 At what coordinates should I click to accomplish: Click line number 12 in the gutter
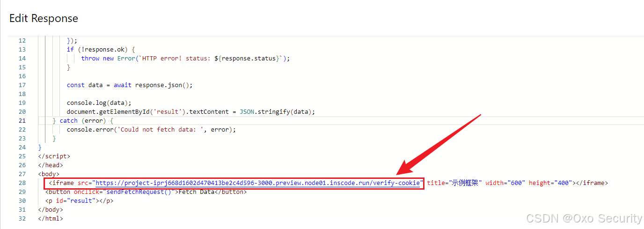pos(22,41)
